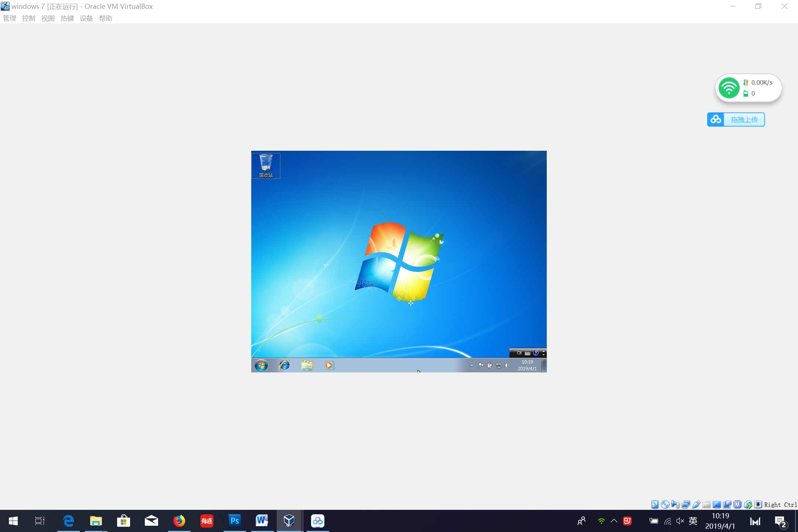Click the People icon in host tray
Image resolution: width=798 pixels, height=532 pixels.
[582, 521]
